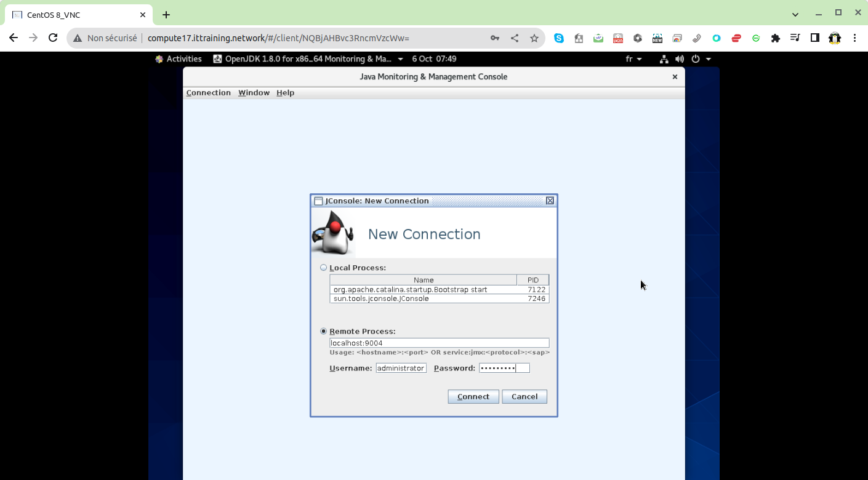Open the saved password key icon

click(x=495, y=38)
